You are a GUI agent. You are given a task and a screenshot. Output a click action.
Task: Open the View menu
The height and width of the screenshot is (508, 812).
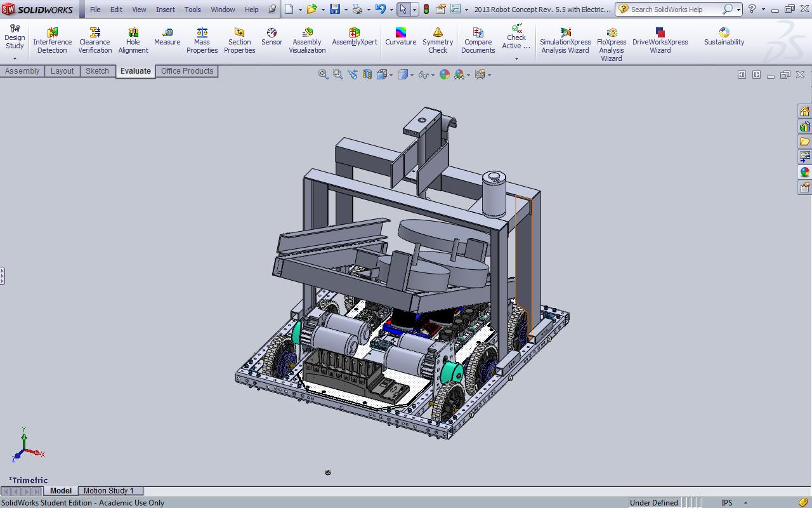click(139, 10)
